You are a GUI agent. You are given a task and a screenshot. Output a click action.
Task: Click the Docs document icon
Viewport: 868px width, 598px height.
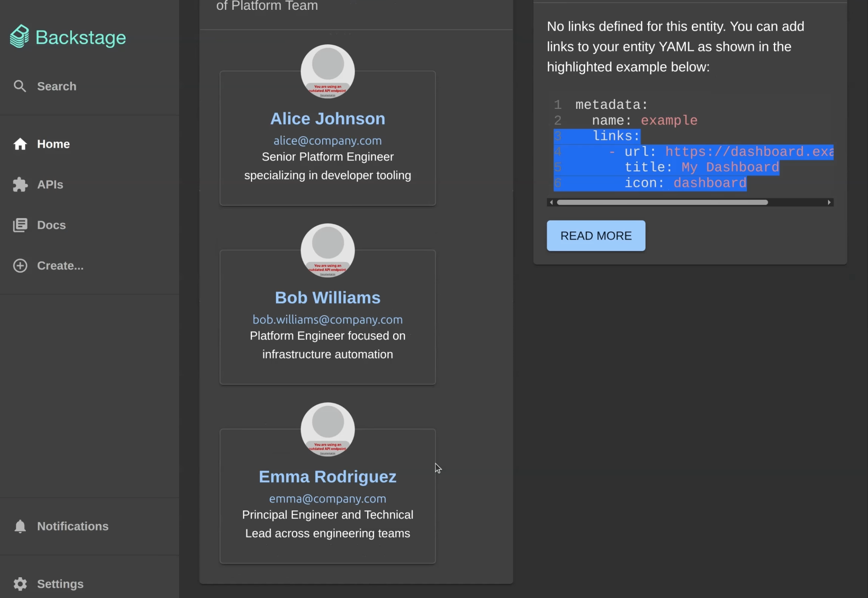pos(20,225)
